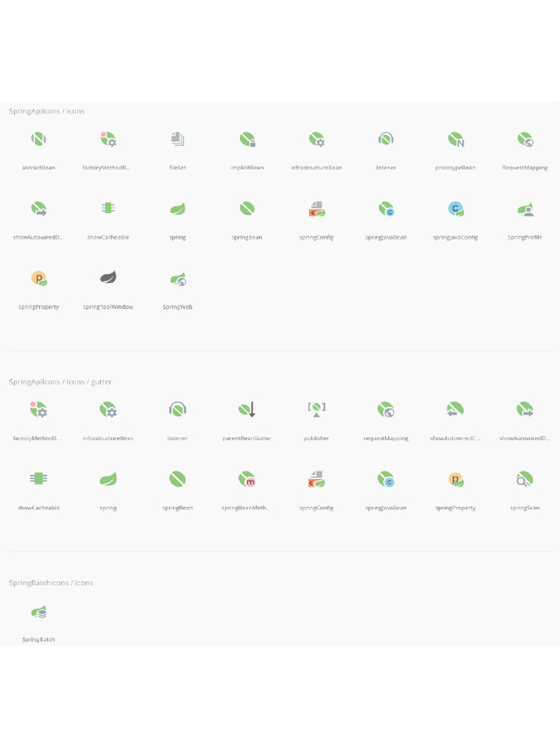Select the parentBeanGutter icon
The width and height of the screenshot is (560, 747).
point(247,409)
